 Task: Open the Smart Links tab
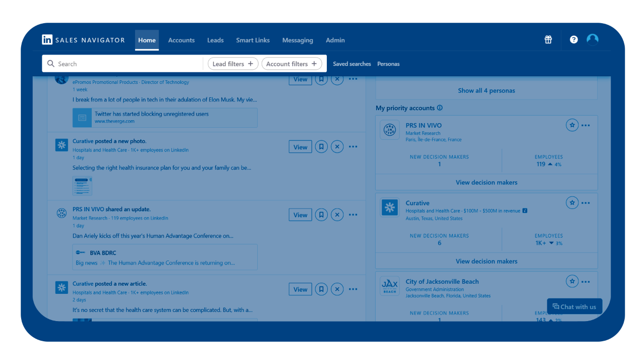coord(253,40)
